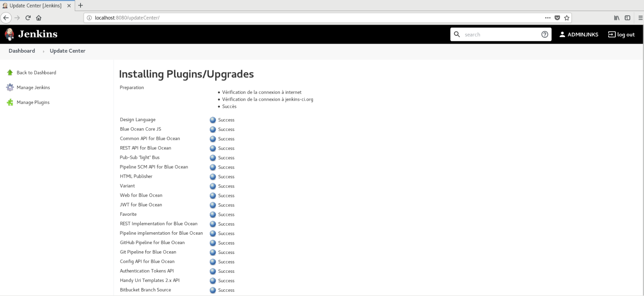
Task: Click the blue status ball for HTML Publisher
Action: pyautogui.click(x=213, y=176)
